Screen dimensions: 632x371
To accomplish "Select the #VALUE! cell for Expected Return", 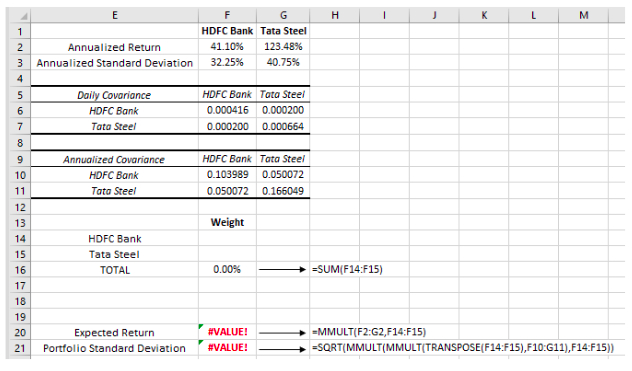I will click(x=227, y=332).
